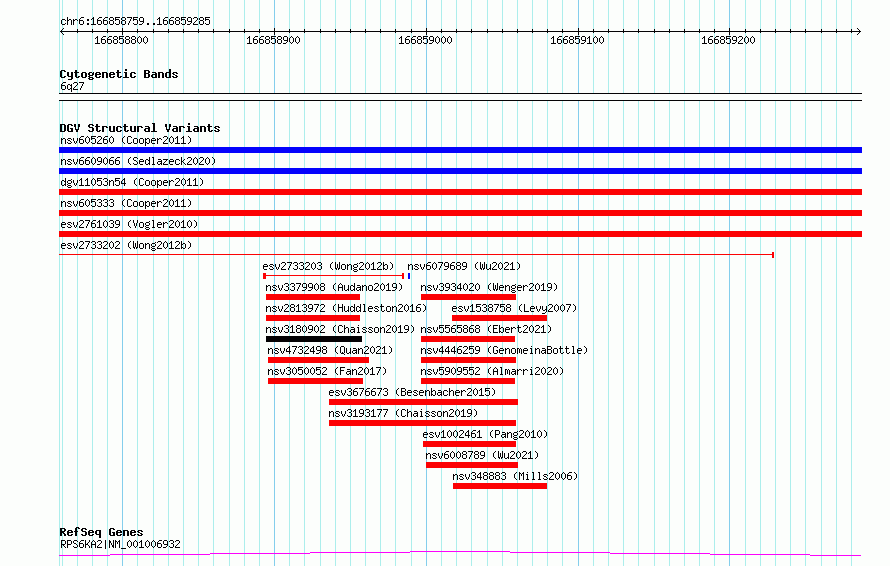Image resolution: width=890 pixels, height=566 pixels.
Task: Select the esv2761039 (Vogler2010) red bar
Action: [x=460, y=234]
